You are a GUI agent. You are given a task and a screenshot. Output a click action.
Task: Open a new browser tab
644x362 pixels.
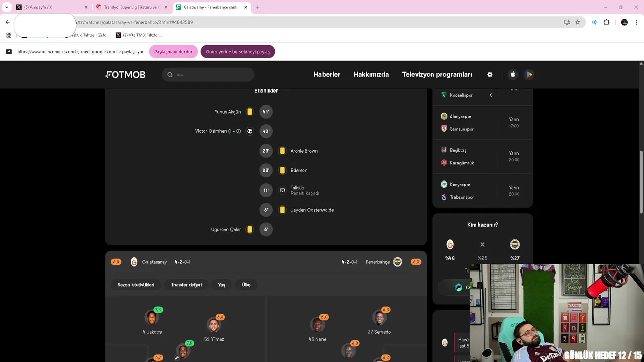pyautogui.click(x=258, y=7)
